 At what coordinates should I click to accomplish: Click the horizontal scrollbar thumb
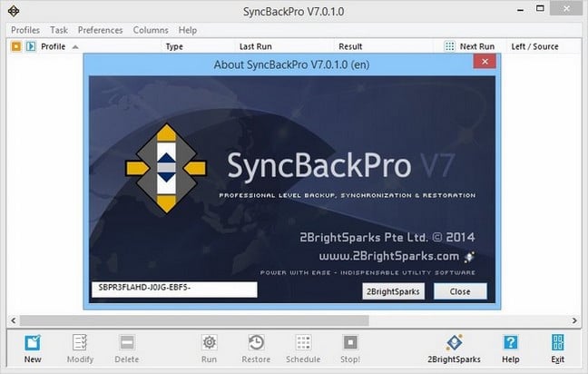coord(194,320)
